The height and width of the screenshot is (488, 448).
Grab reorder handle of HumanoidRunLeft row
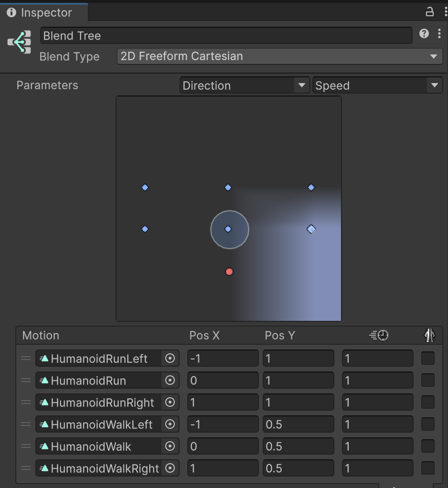26,358
